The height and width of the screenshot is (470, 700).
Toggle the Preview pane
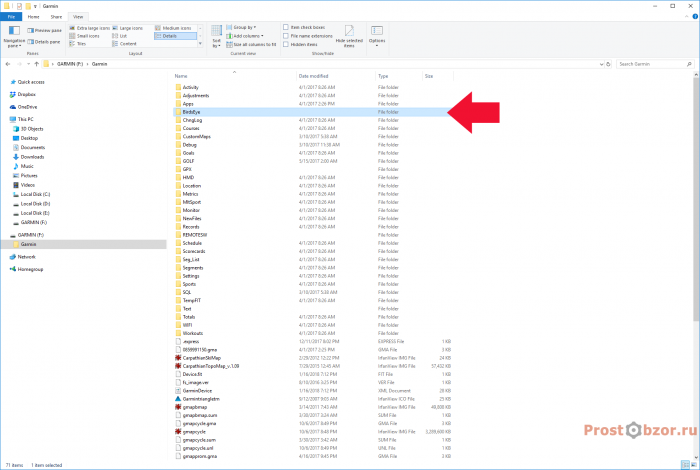[x=44, y=30]
